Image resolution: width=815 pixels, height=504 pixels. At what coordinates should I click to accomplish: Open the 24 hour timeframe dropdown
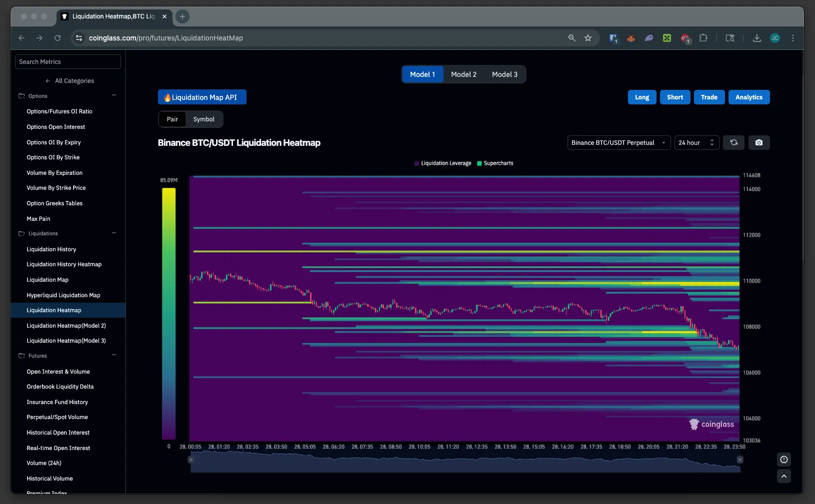point(696,143)
